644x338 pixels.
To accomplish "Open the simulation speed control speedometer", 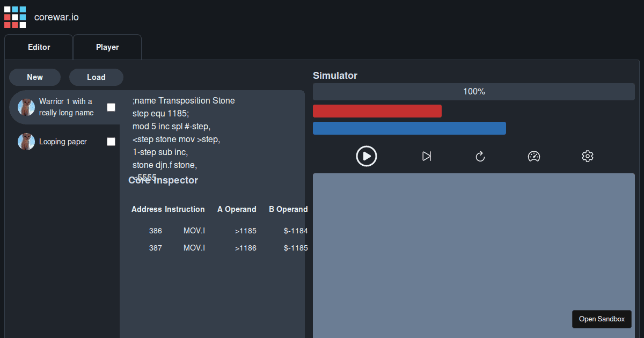I will pos(534,156).
